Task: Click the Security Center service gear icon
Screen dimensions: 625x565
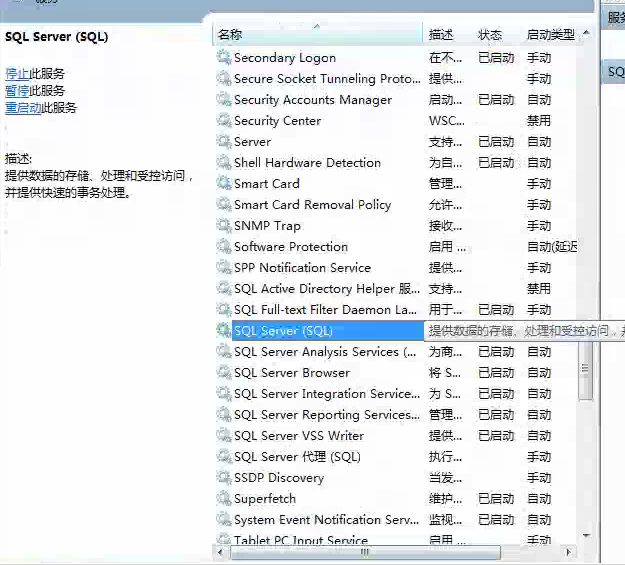Action: [x=224, y=120]
